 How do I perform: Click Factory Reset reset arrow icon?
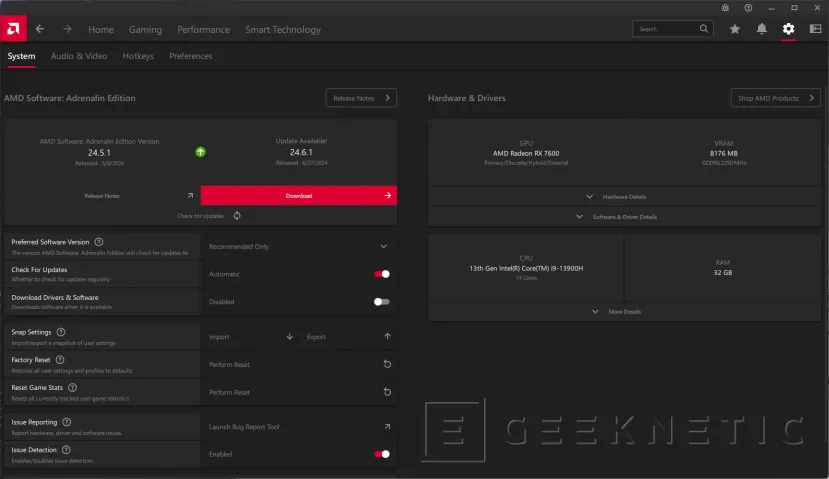[x=388, y=364]
